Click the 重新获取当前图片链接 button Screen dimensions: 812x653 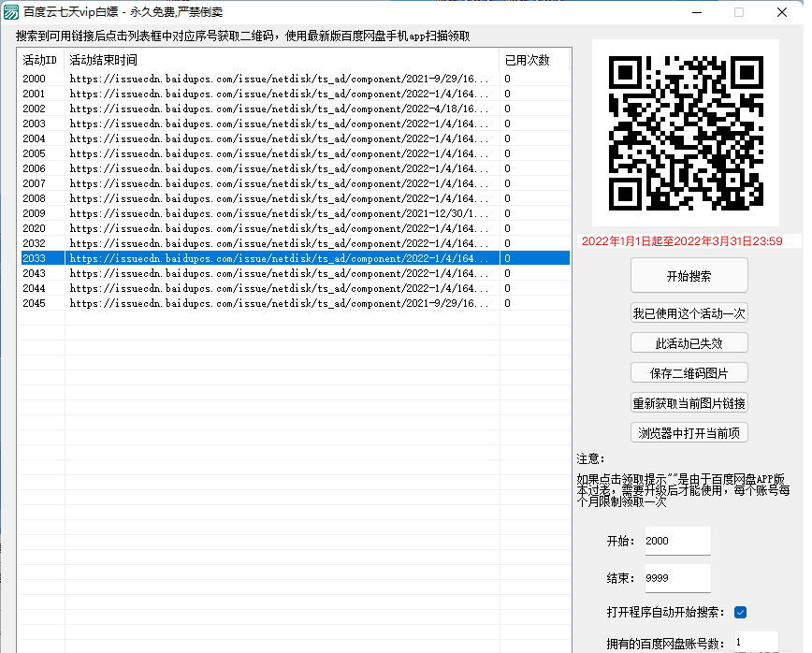tap(689, 403)
